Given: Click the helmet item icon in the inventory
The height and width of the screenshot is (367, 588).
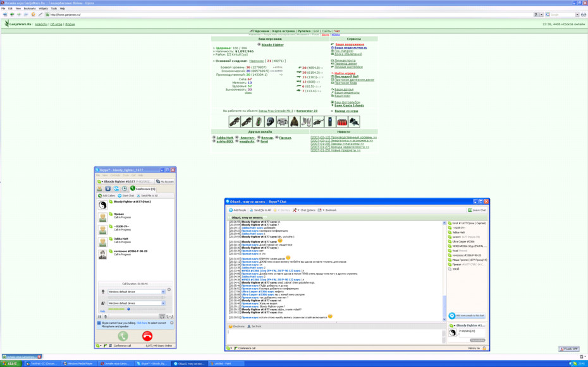Looking at the screenshot, I should point(271,122).
